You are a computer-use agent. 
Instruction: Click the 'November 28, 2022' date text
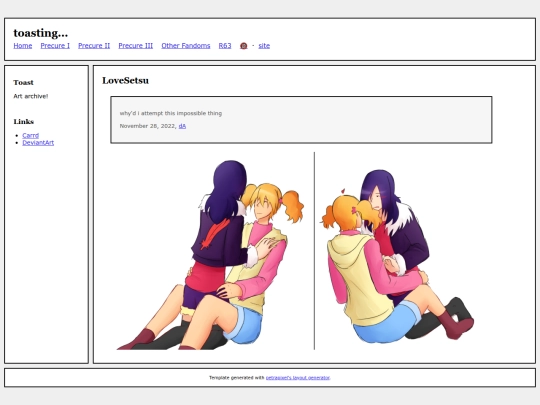148,126
